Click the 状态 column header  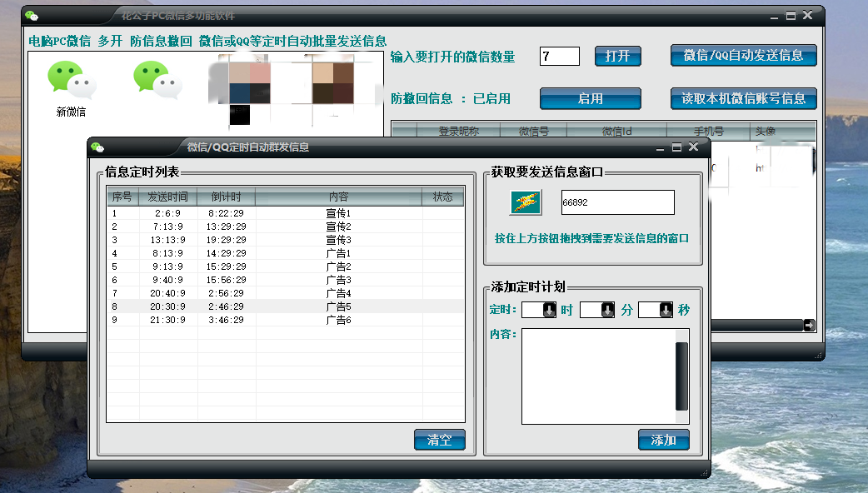tap(443, 197)
